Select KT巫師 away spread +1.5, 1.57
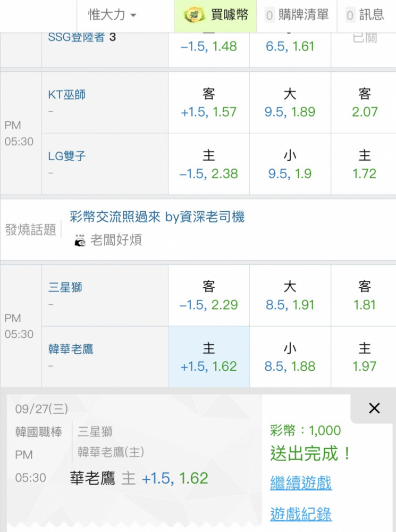The width and height of the screenshot is (396, 532). pyautogui.click(x=209, y=103)
